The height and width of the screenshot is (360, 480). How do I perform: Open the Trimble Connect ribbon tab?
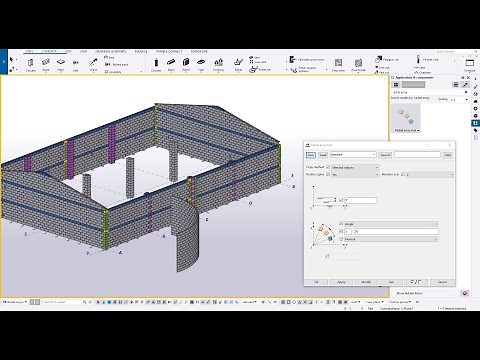[x=169, y=52]
